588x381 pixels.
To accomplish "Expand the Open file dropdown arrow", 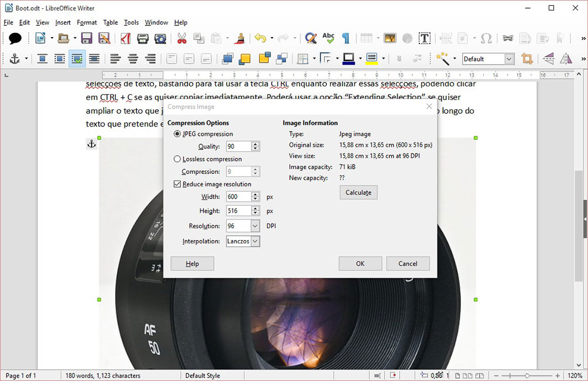I will [x=75, y=38].
